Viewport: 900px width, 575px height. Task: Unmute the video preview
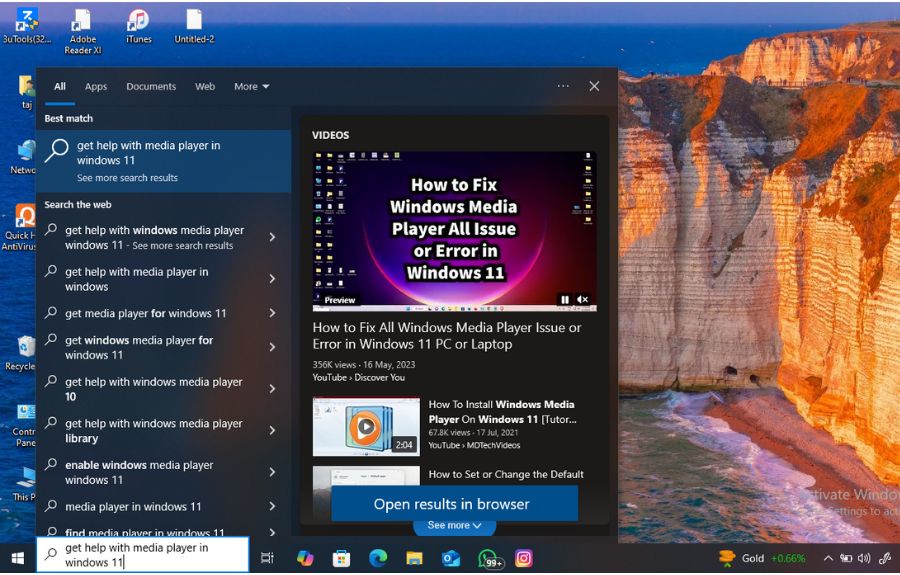pyautogui.click(x=583, y=300)
